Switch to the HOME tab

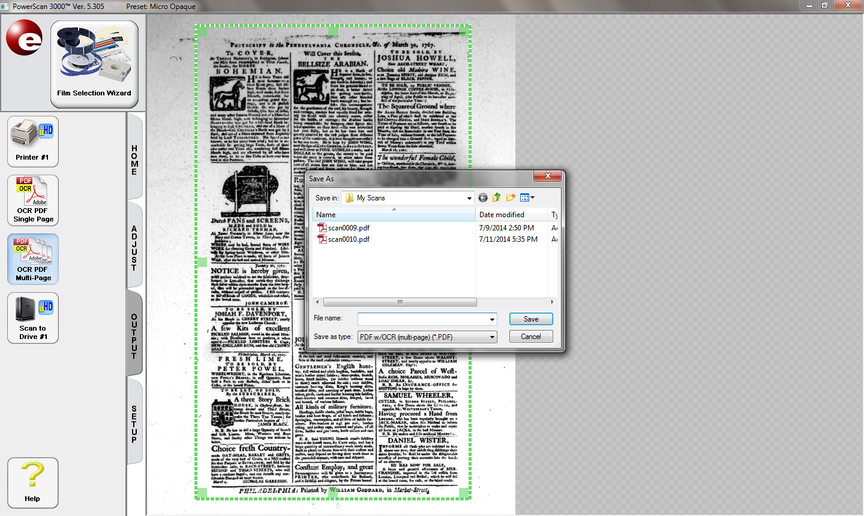(136, 160)
